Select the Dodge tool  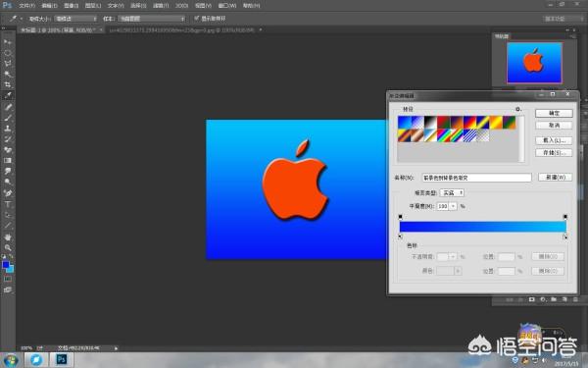tap(8, 182)
